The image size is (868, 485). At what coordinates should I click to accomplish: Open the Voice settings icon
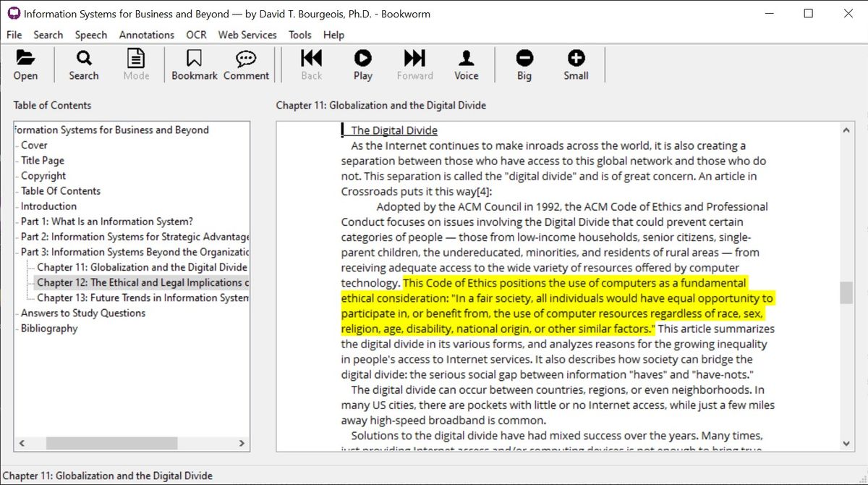pos(466,64)
